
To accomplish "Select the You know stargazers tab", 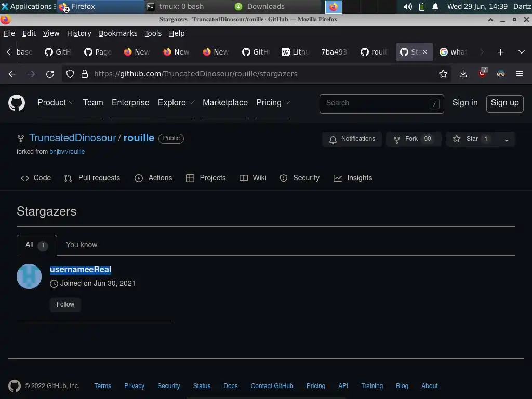I will [x=82, y=245].
